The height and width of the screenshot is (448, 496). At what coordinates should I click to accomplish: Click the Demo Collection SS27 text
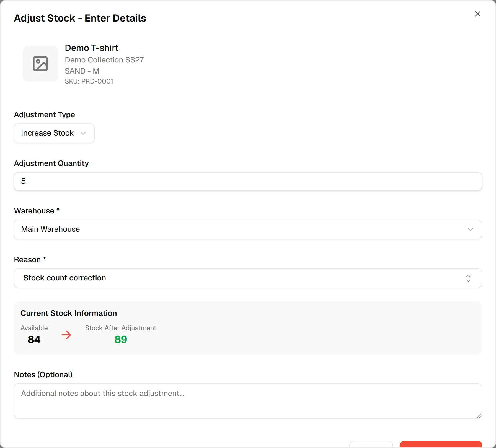pos(104,60)
